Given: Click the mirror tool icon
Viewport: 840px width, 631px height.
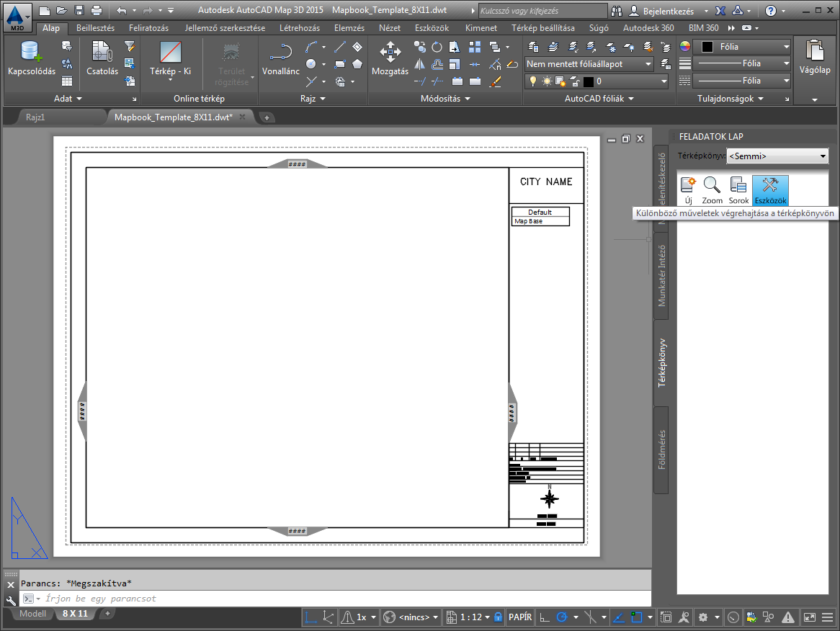Looking at the screenshot, I should click(x=419, y=64).
